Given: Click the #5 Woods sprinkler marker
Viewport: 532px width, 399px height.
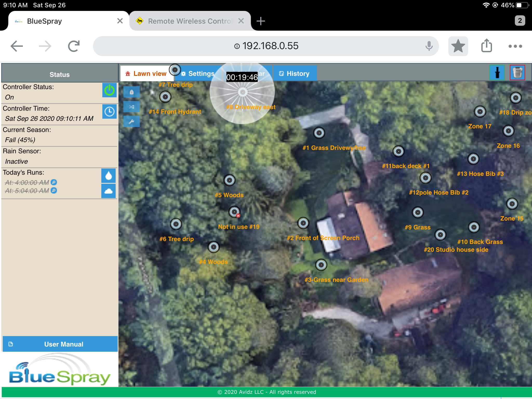Looking at the screenshot, I should click(230, 180).
